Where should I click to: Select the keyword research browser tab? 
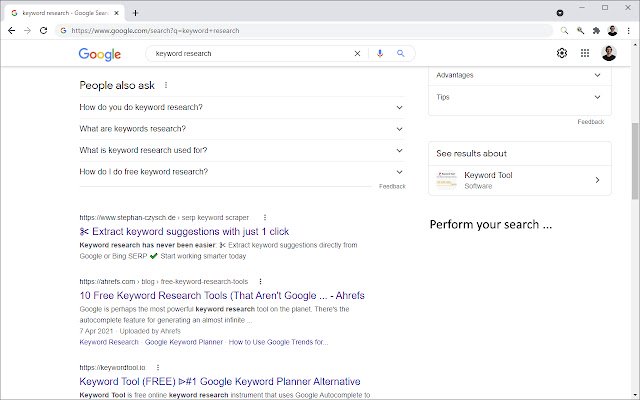click(65, 13)
